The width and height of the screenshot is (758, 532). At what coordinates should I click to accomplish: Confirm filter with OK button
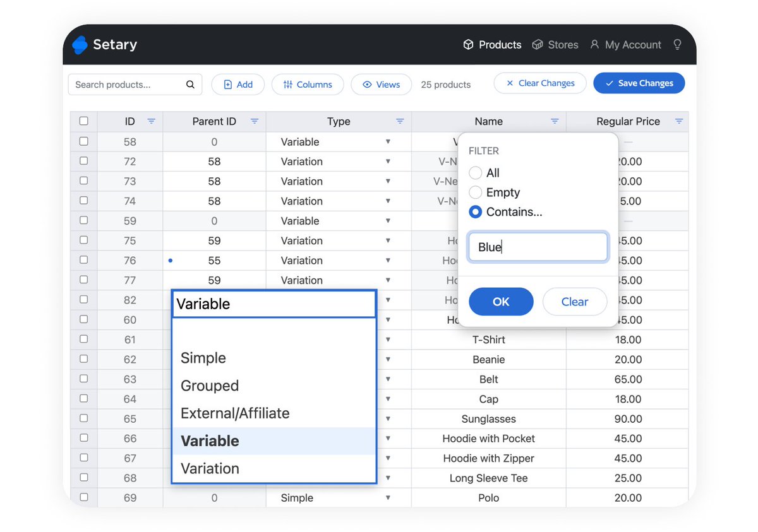click(501, 302)
